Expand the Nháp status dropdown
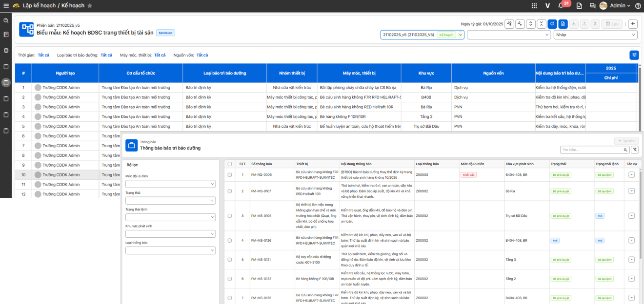The height and width of the screenshot is (304, 644). 595,35
